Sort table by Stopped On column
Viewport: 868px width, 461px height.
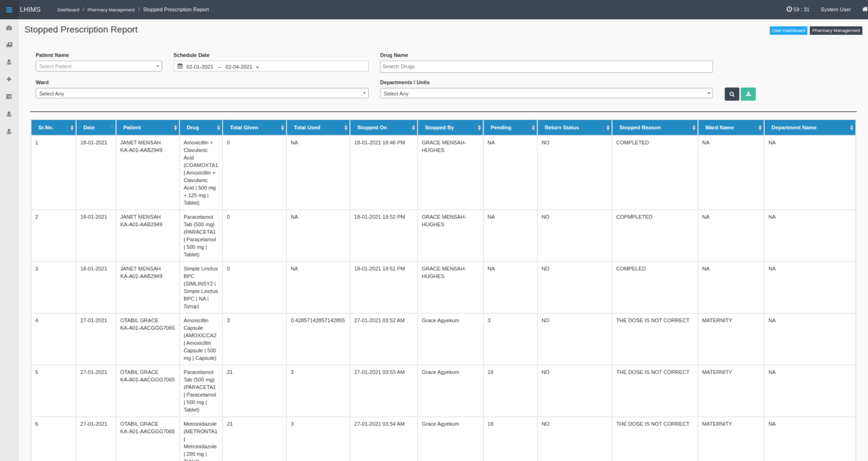[x=384, y=128]
